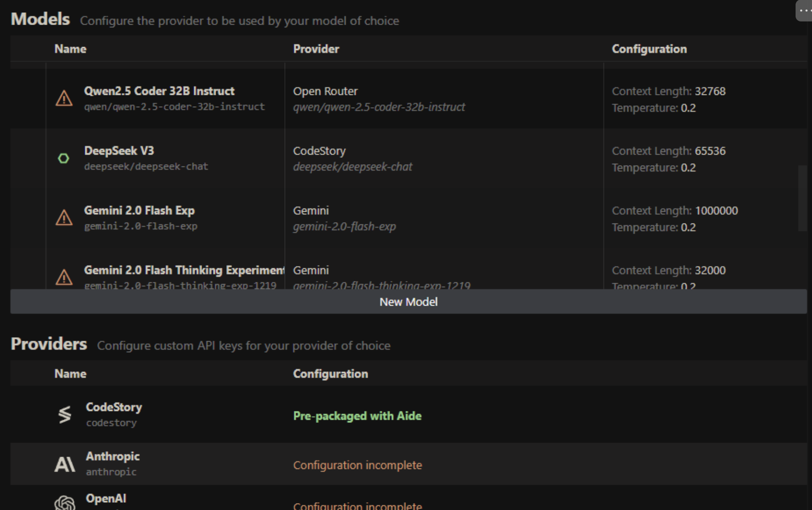Click Models table Name column header
Screen dimensions: 812x510
coord(70,49)
